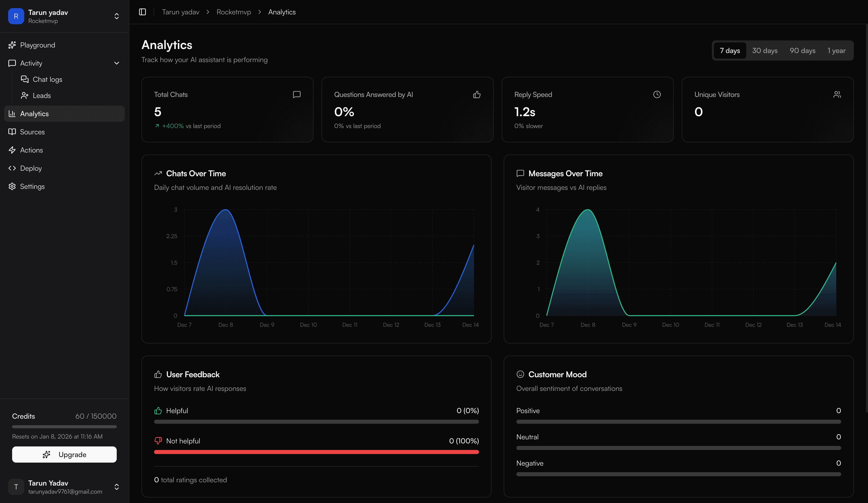Select the Sources book icon
Viewport: 868px width, 503px height.
tap(12, 132)
